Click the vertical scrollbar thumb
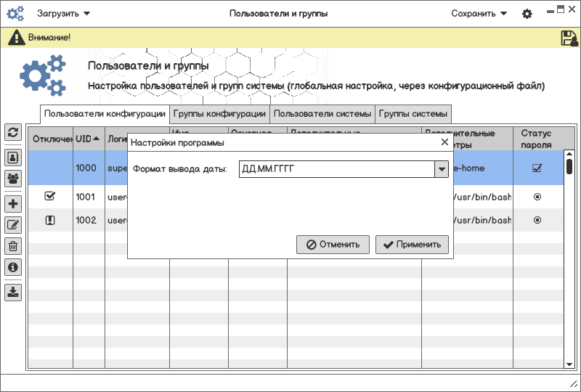 (569, 166)
